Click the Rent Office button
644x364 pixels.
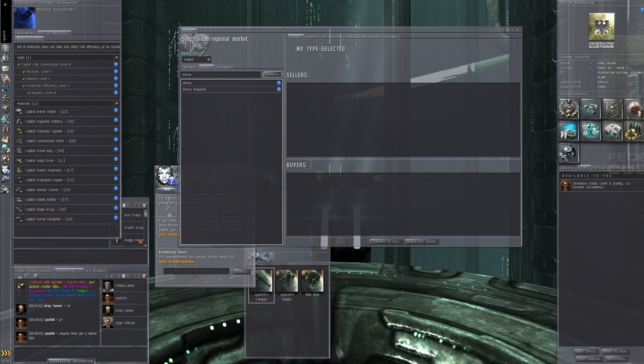click(x=586, y=352)
